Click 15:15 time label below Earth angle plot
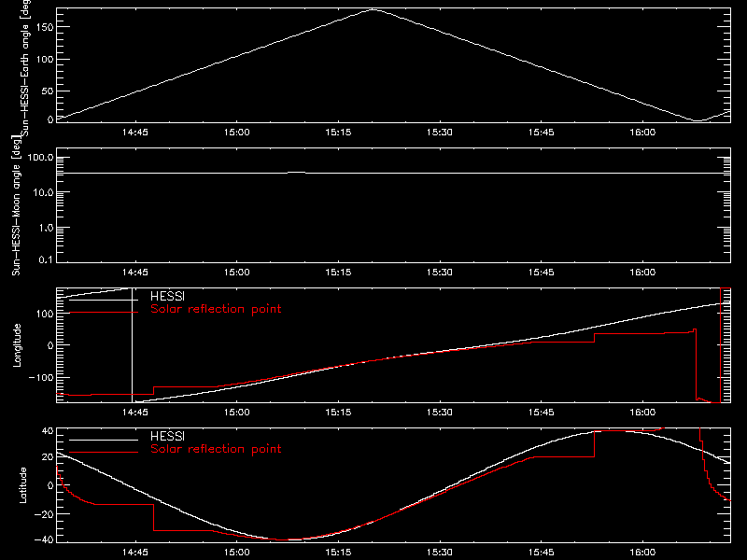The width and height of the screenshot is (747, 560). [x=338, y=133]
